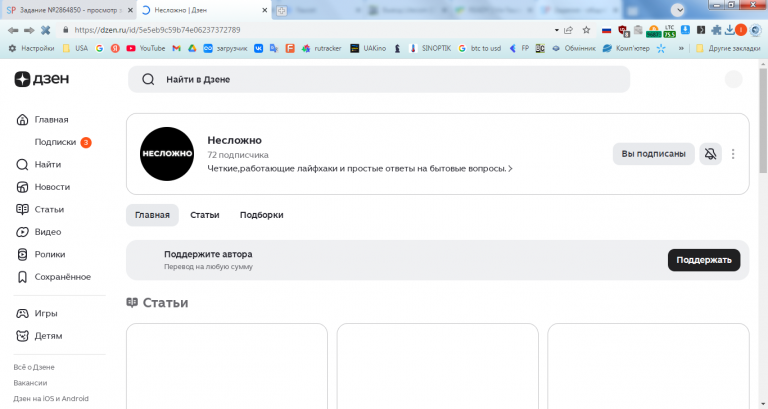Switch to the channel Статьи tab
768x409 pixels.
tap(205, 215)
